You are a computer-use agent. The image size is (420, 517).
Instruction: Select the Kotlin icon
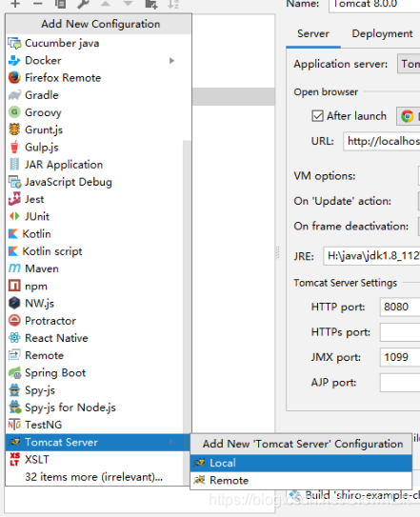click(x=13, y=234)
